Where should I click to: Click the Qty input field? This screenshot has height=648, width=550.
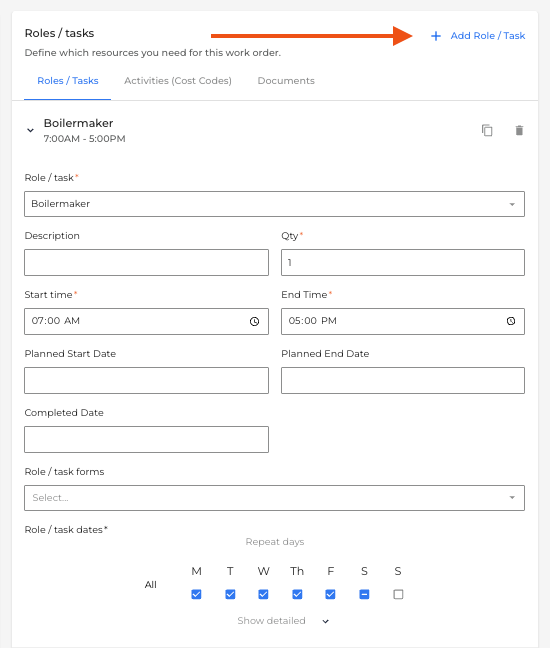click(x=403, y=262)
